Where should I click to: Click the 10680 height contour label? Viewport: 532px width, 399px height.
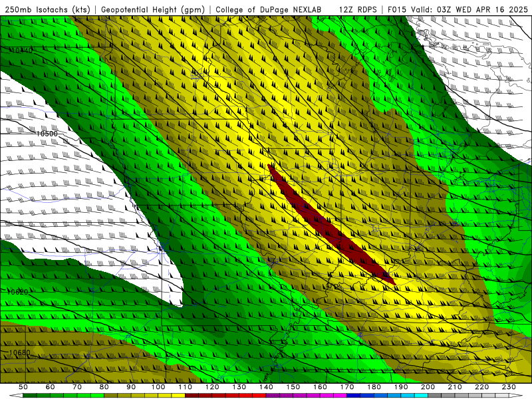point(19,352)
